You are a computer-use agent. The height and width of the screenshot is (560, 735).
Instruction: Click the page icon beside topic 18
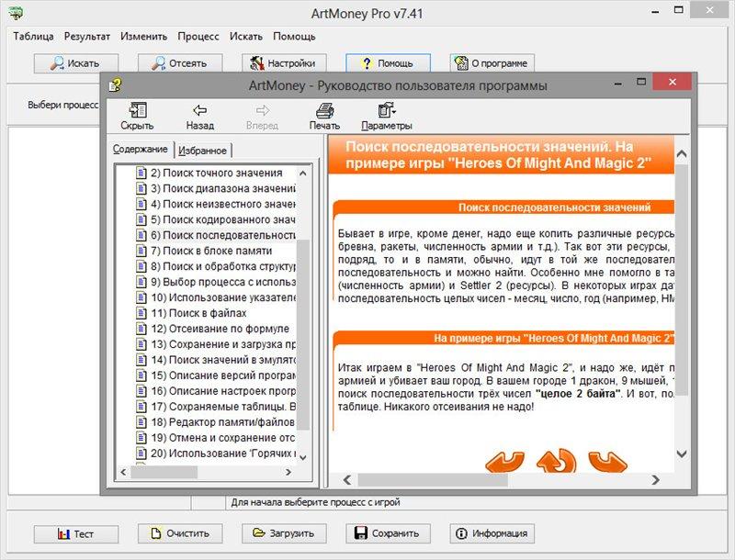tap(141, 422)
